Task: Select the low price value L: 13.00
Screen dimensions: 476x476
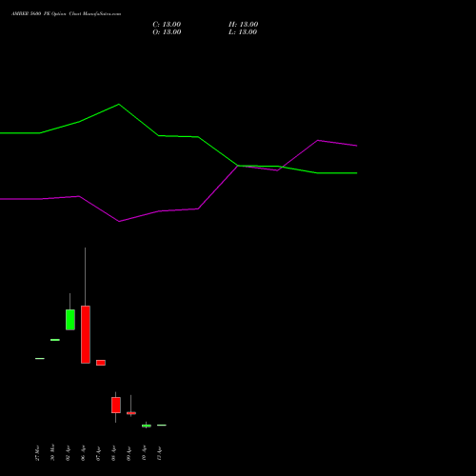Action: coord(243,32)
